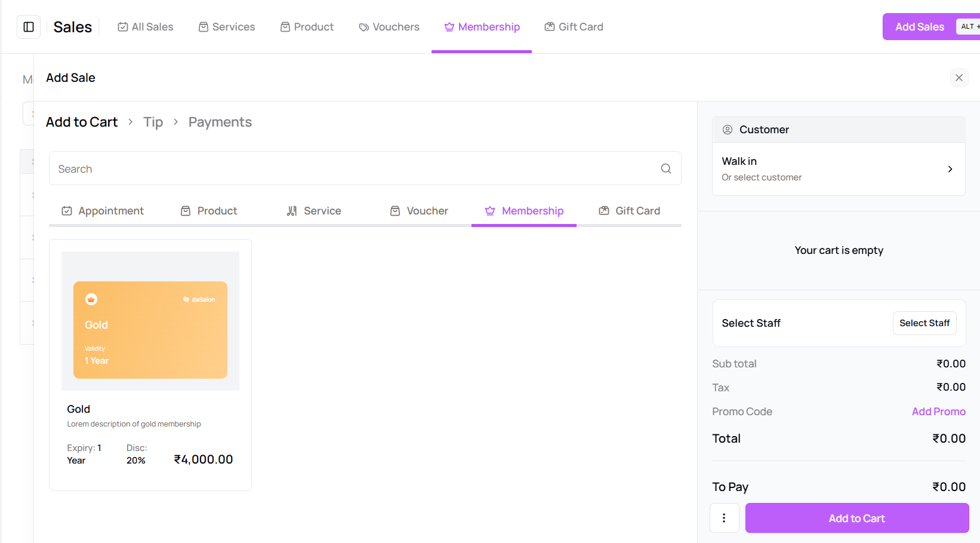Click the Lorem description of gold membership

point(134,424)
